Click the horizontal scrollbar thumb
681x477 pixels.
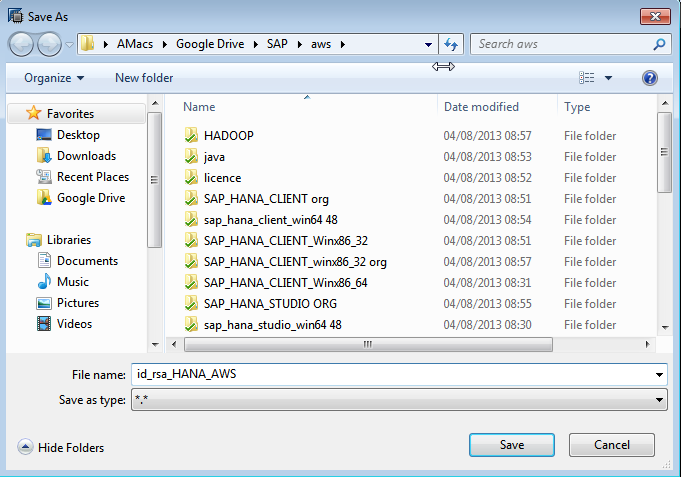368,344
